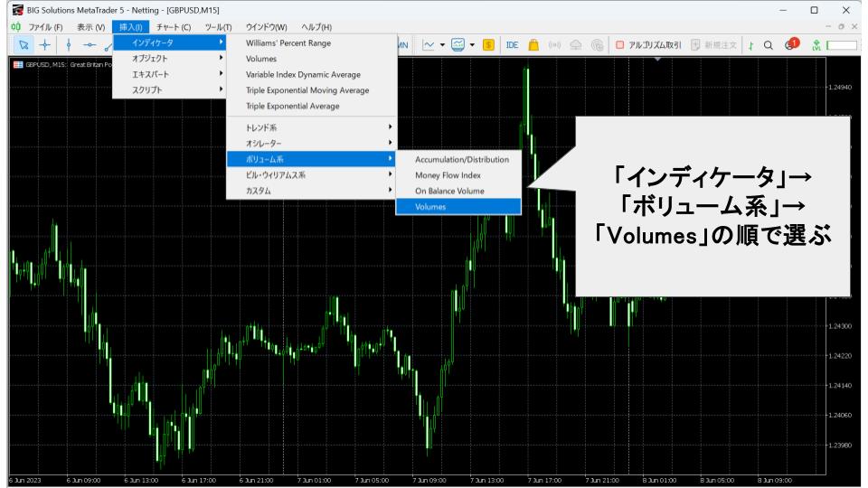The width and height of the screenshot is (868, 488).
Task: Click the 挿入(I) menu
Action: coord(130,26)
